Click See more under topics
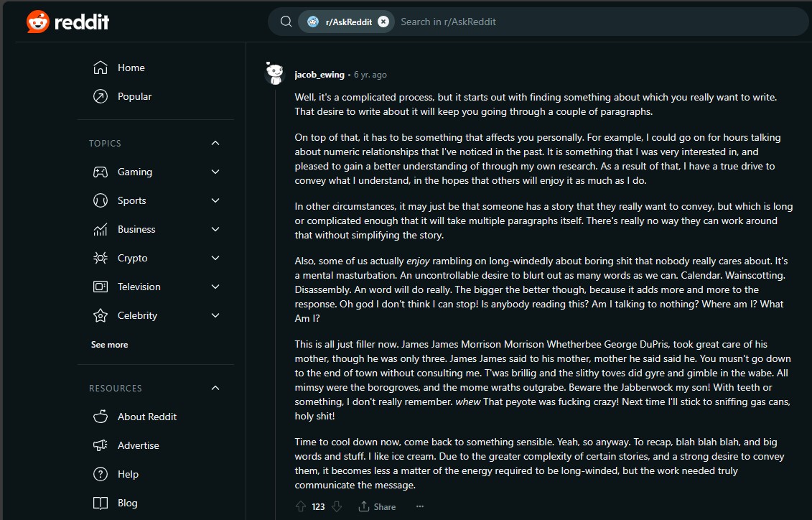 [x=109, y=345]
